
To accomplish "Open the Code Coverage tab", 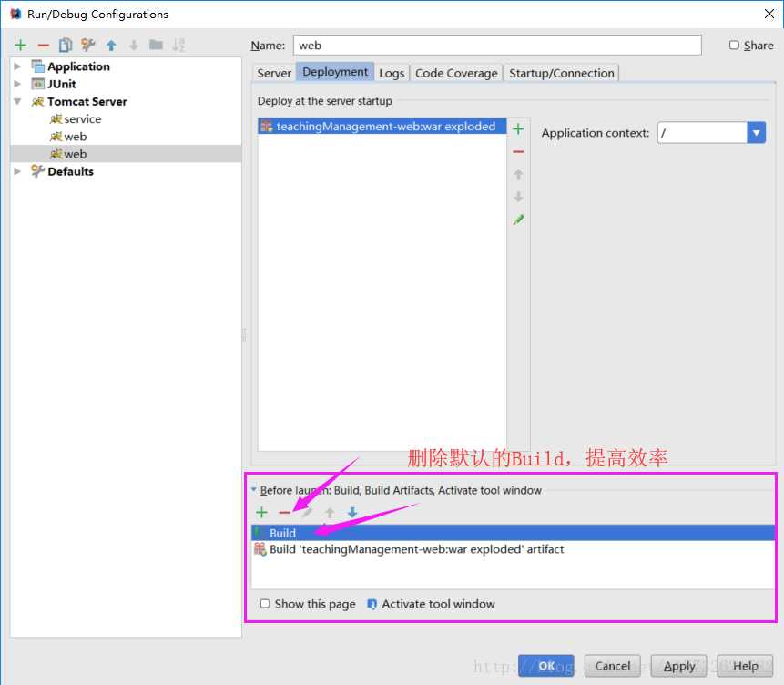I will (x=456, y=73).
